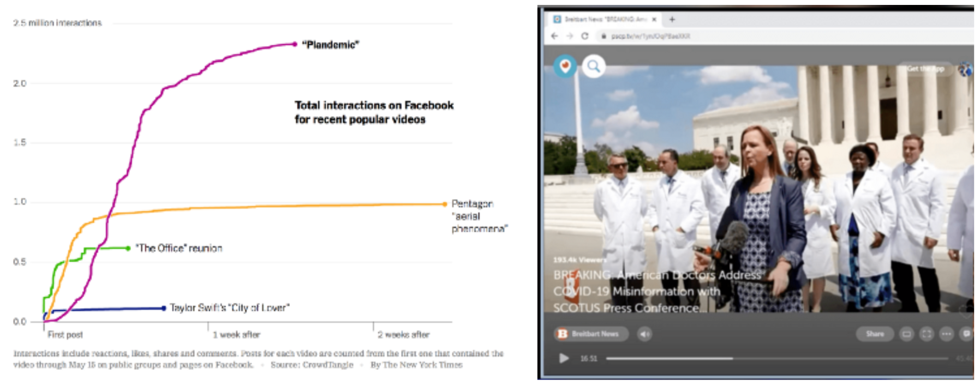The width and height of the screenshot is (980, 386).
Task: Open the three-dot more options menu
Action: point(946,334)
